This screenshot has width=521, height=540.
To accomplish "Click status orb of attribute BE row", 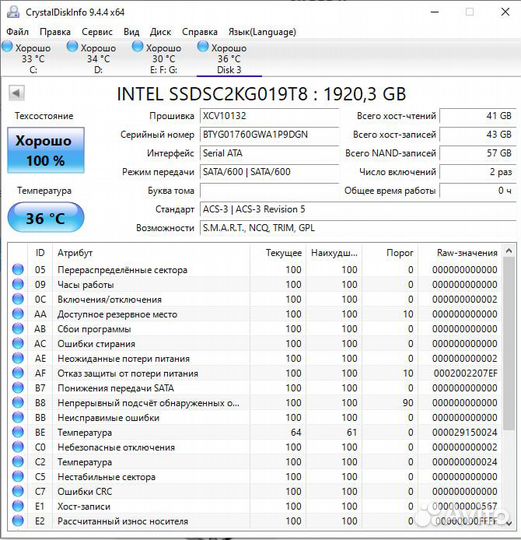I will pos(18,432).
